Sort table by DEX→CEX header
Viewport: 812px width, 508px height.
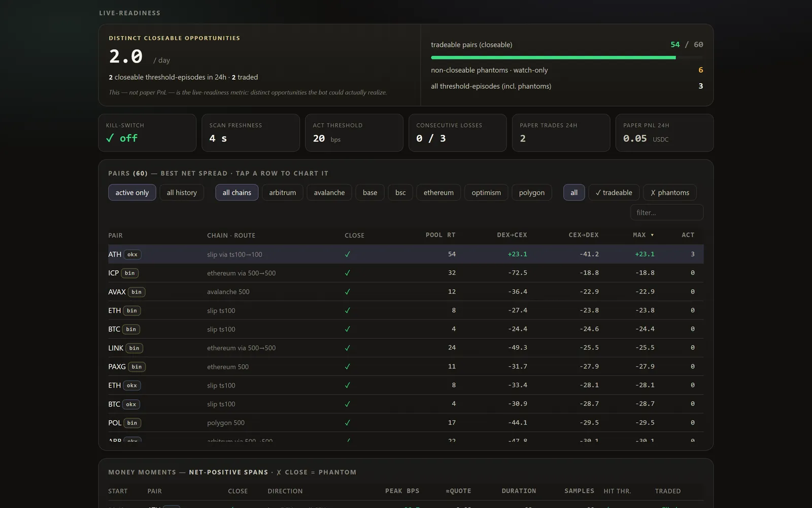512,235
